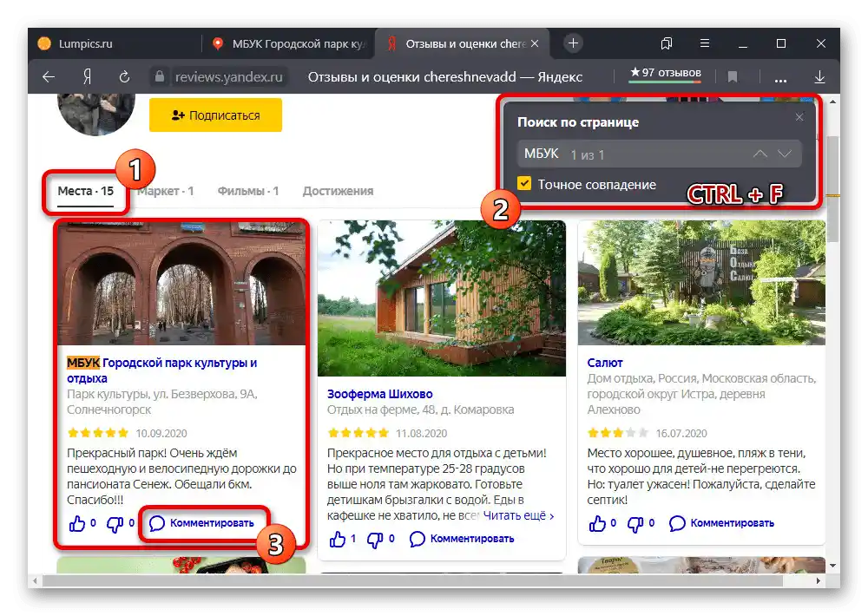Jump to next search match with down chevron
Viewport: 868px width, 616px height.
tap(785, 154)
